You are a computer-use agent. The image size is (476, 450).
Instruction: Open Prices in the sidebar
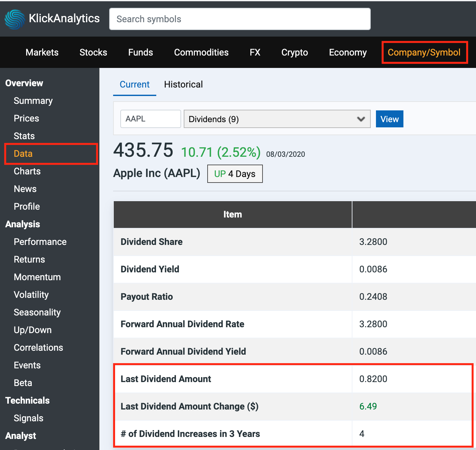pos(26,118)
